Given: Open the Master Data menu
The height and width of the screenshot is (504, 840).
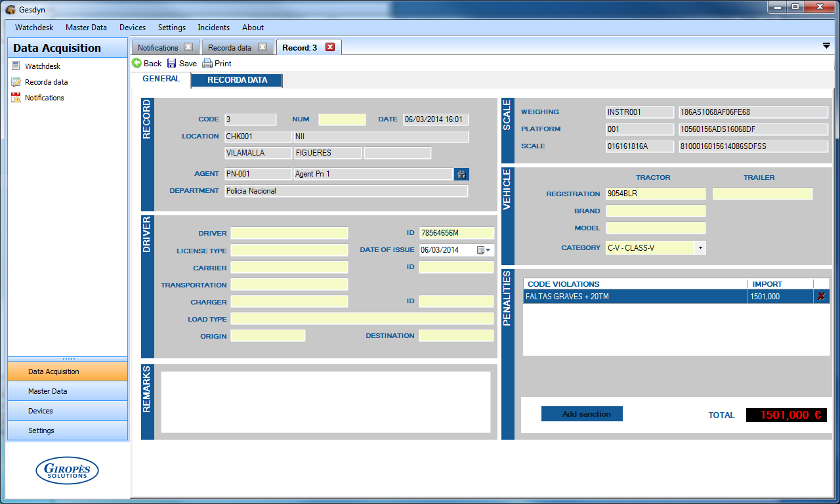Looking at the screenshot, I should tap(86, 28).
